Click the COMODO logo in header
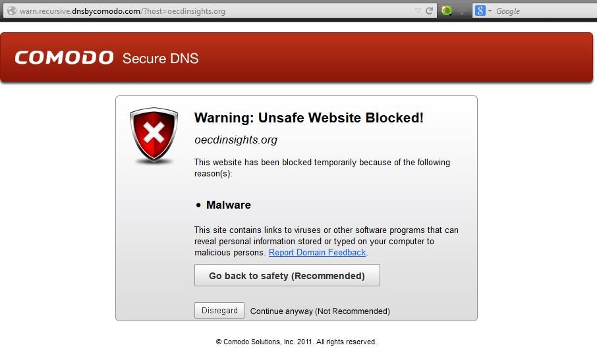 64,58
